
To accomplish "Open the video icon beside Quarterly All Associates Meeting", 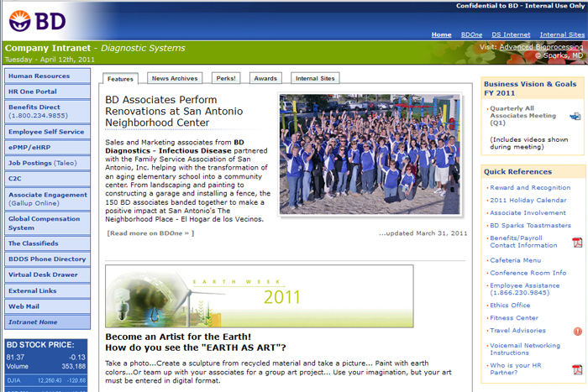I will (575, 117).
